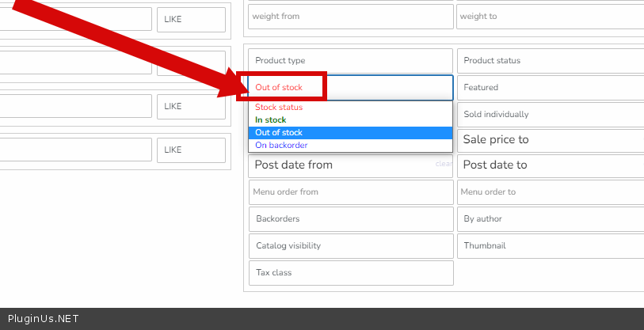Select the 'Stock status' placeholder option

coord(279,108)
